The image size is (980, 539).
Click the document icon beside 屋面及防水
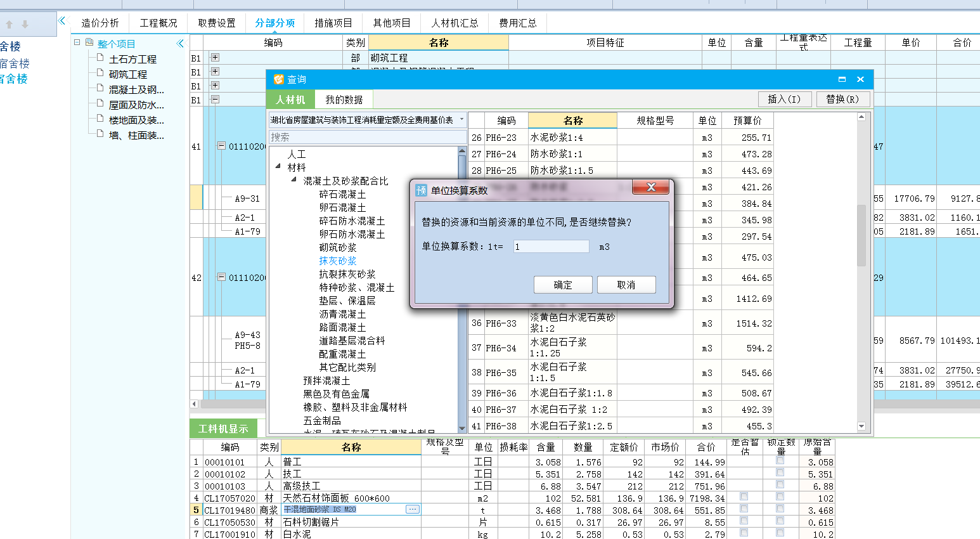tap(100, 103)
